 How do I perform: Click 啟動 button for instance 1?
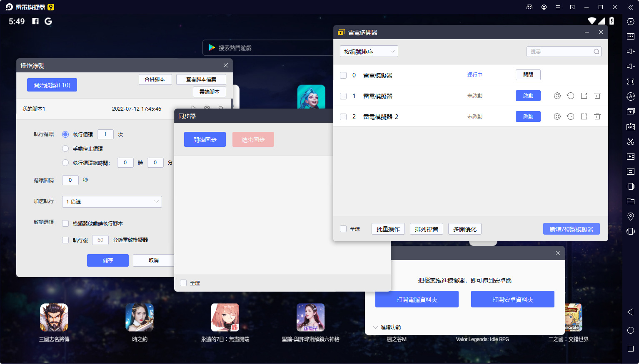coord(528,95)
